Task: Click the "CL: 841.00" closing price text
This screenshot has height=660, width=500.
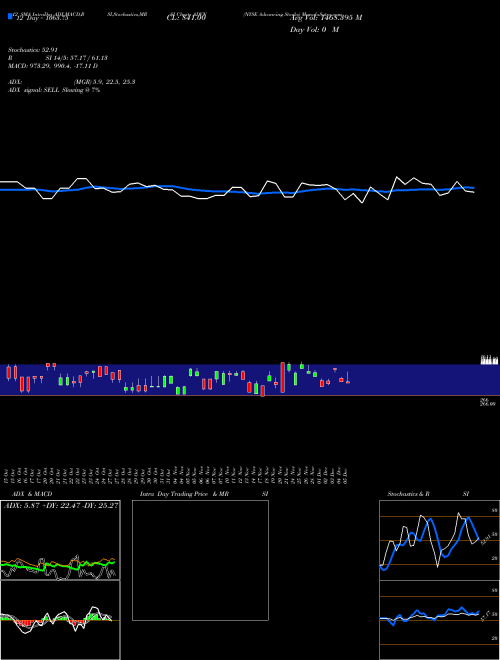Action: (186, 18)
